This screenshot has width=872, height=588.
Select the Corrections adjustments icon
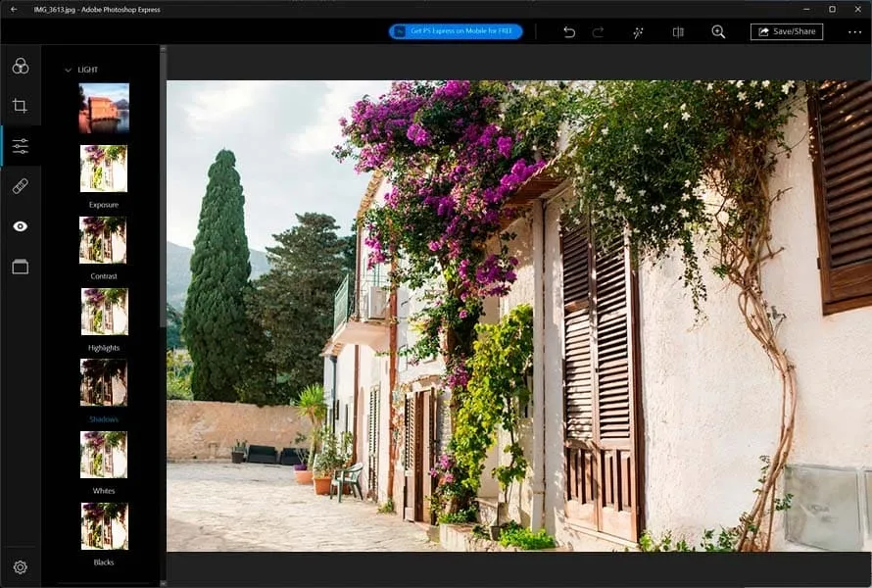coord(20,145)
